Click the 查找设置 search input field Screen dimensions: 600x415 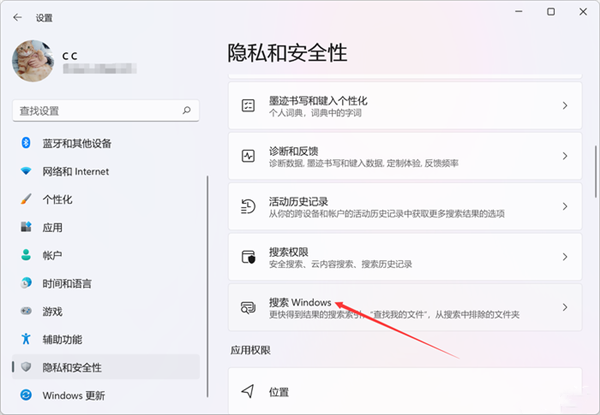click(x=95, y=110)
